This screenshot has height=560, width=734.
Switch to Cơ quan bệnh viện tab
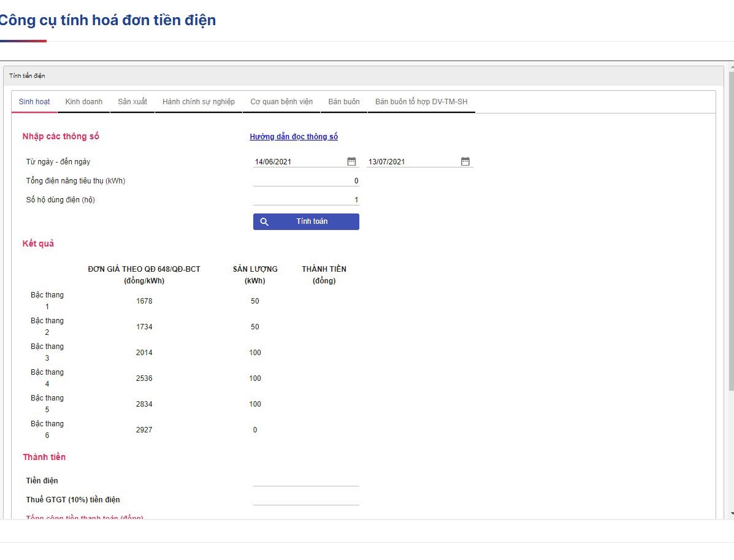click(x=281, y=102)
